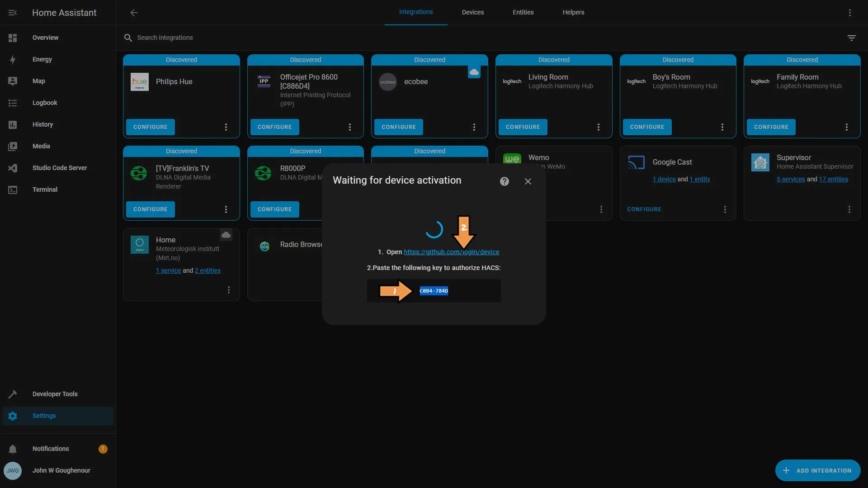Open Home 2 entities link
This screenshot has width=868, height=488.
[x=208, y=270]
